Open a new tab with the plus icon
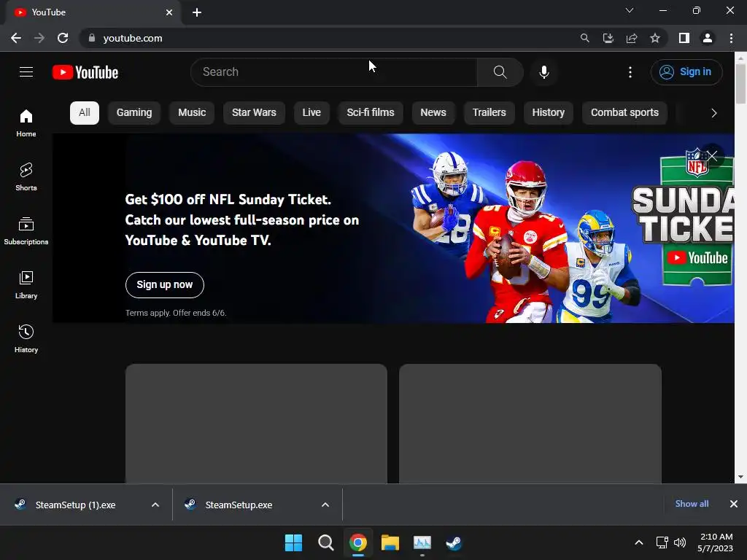The width and height of the screenshot is (747, 560). tap(197, 12)
